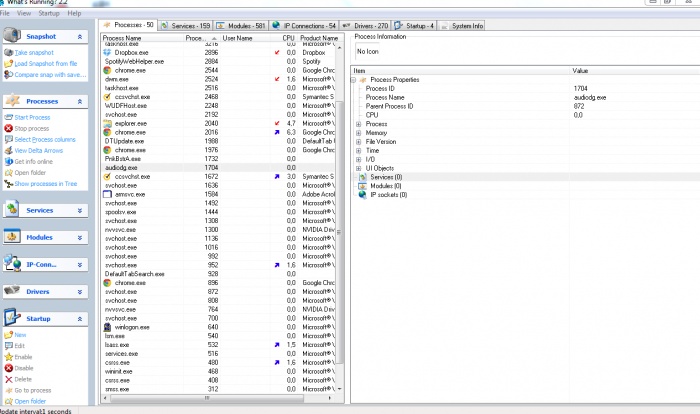Viewport: 700px width, 414px height.
Task: Open the View menu
Action: click(x=24, y=13)
